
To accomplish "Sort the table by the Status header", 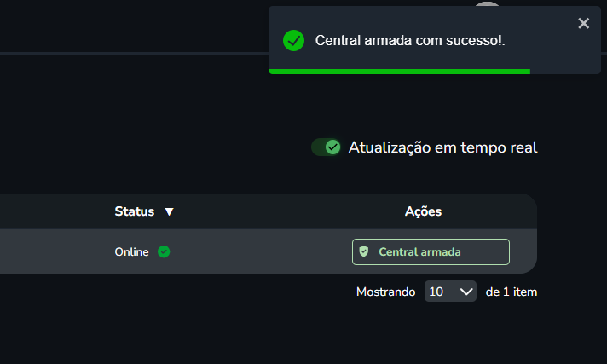I will tap(135, 211).
